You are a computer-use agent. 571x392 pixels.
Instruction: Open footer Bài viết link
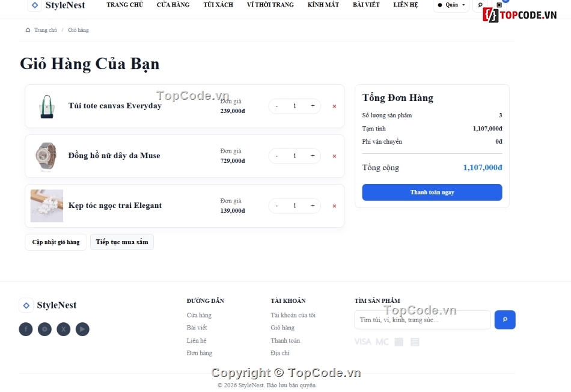tap(197, 328)
